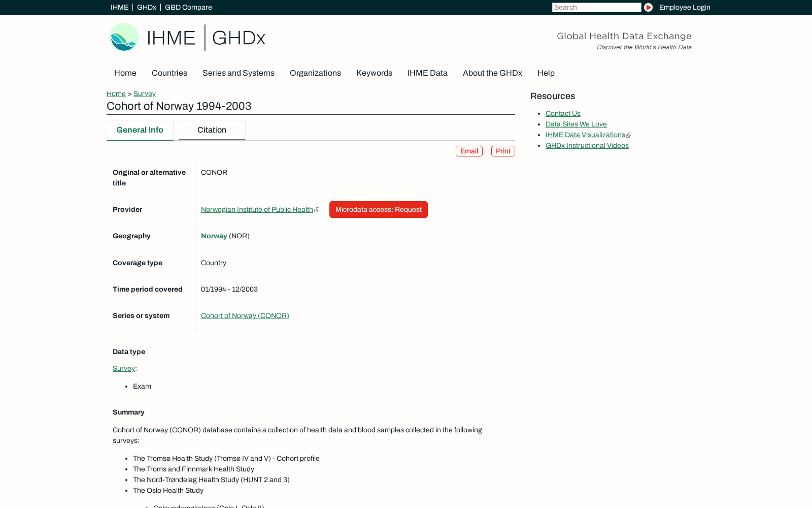Click the Summary section heading
Viewport: 812px width, 508px height.
128,412
